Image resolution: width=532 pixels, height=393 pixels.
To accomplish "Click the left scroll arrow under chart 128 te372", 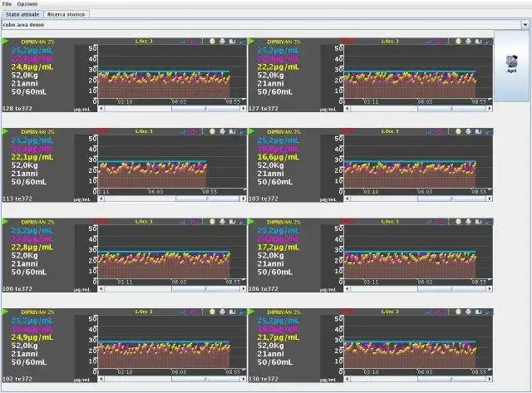I will (101, 109).
